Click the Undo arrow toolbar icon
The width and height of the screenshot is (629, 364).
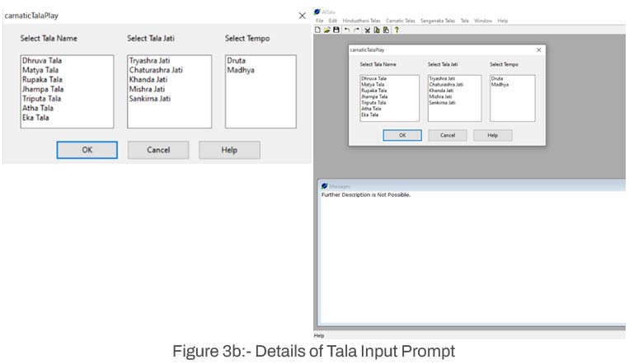point(347,30)
